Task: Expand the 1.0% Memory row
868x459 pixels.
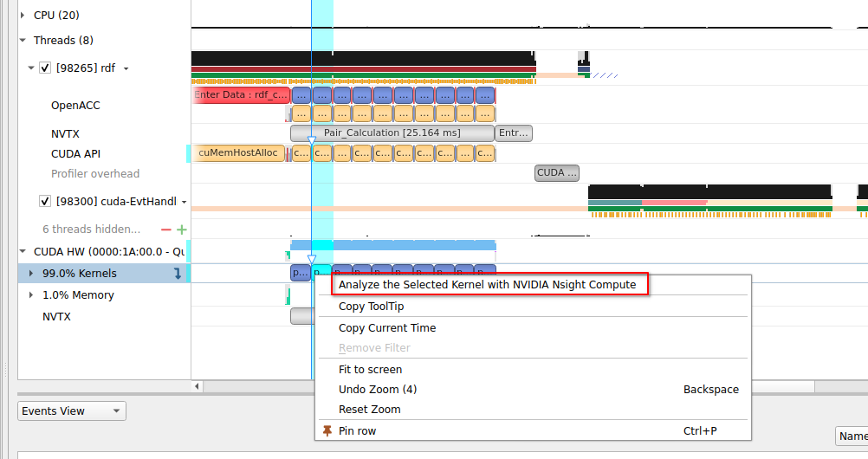Action: (32, 295)
